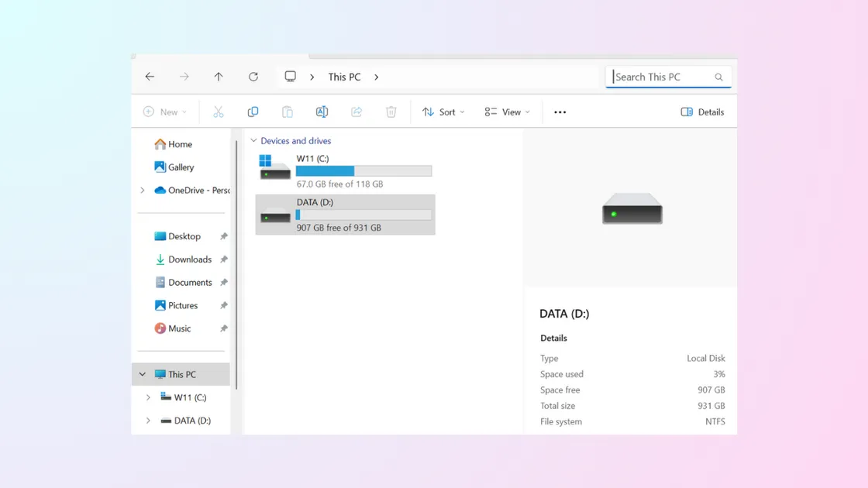This screenshot has width=868, height=488.
Task: Toggle the Details pane
Action: pyautogui.click(x=701, y=112)
